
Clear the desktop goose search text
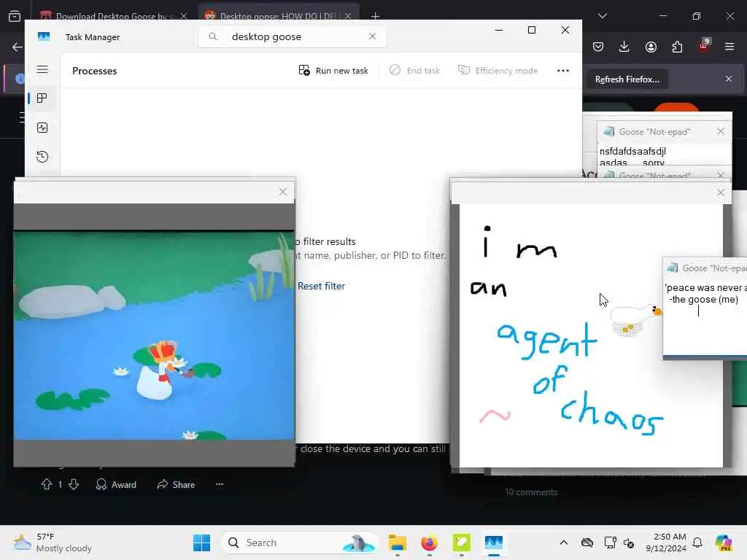click(372, 36)
